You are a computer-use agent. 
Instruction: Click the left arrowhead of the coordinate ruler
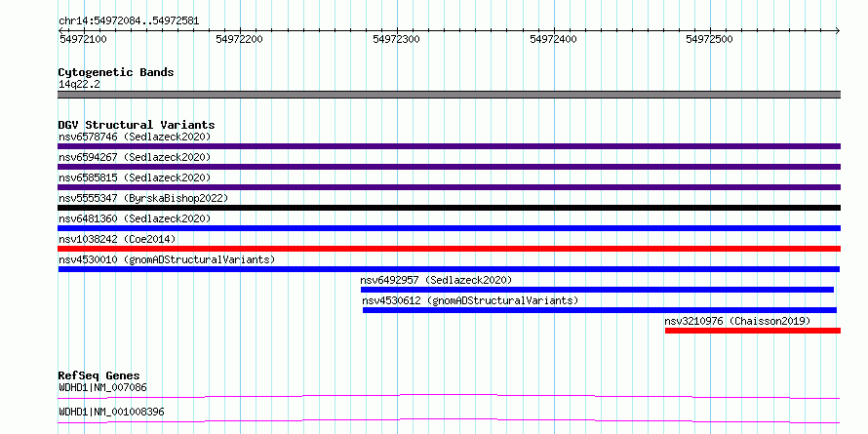pos(60,30)
